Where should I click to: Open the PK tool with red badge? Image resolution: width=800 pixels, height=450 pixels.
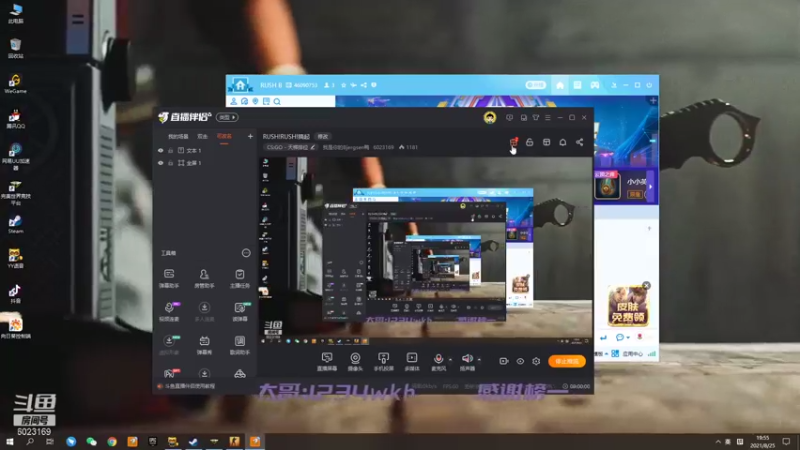coord(170,373)
